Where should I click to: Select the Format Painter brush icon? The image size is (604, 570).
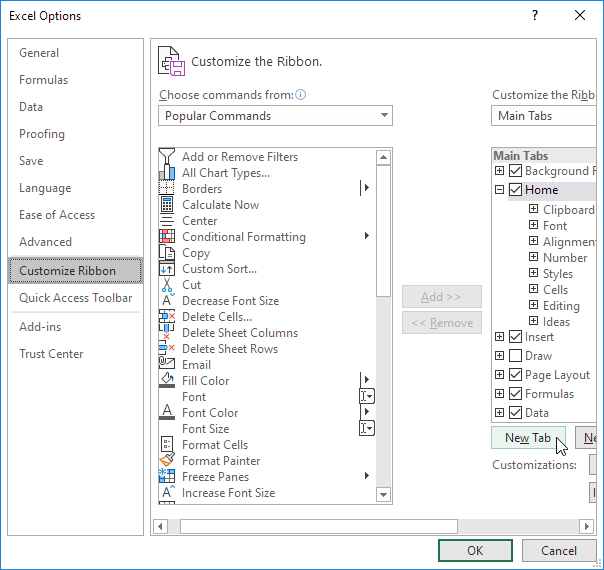(167, 461)
